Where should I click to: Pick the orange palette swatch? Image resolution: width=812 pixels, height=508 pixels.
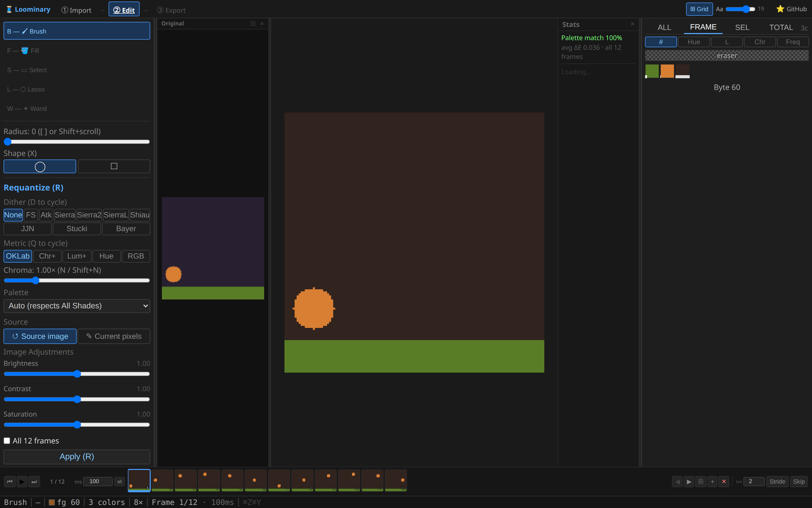click(667, 71)
